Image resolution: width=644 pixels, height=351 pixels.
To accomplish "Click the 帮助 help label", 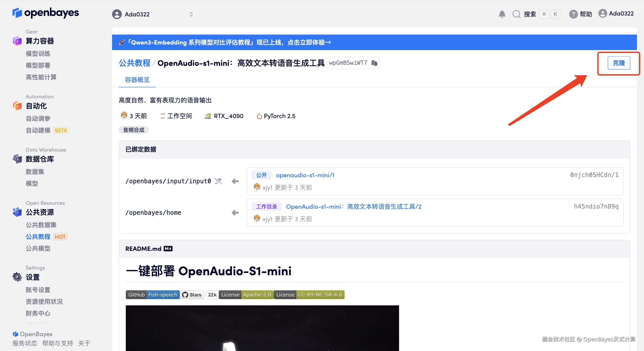I will point(586,14).
